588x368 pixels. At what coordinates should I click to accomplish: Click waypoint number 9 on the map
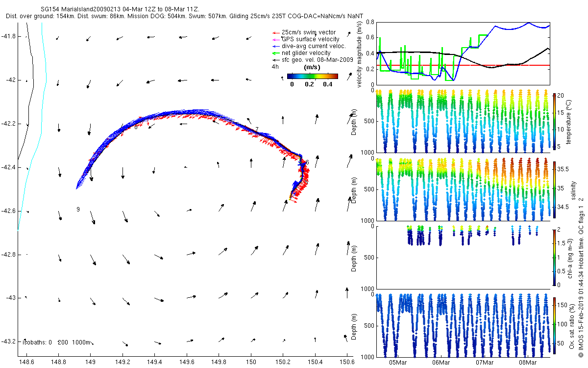click(x=78, y=210)
